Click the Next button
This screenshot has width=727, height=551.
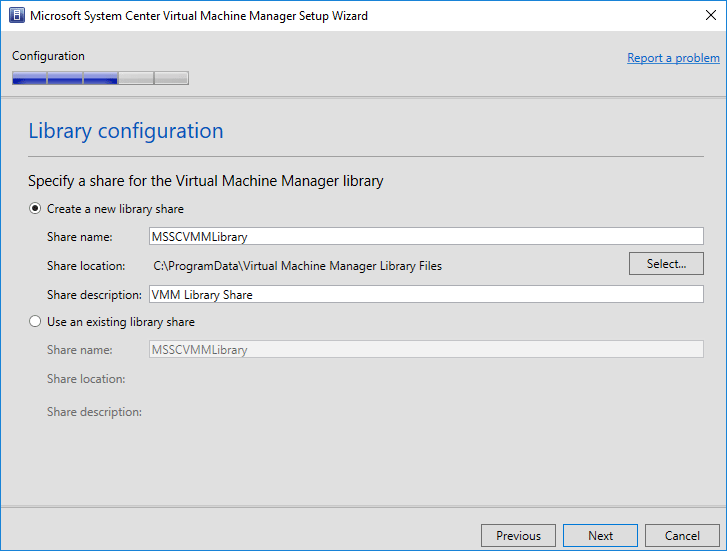(600, 535)
